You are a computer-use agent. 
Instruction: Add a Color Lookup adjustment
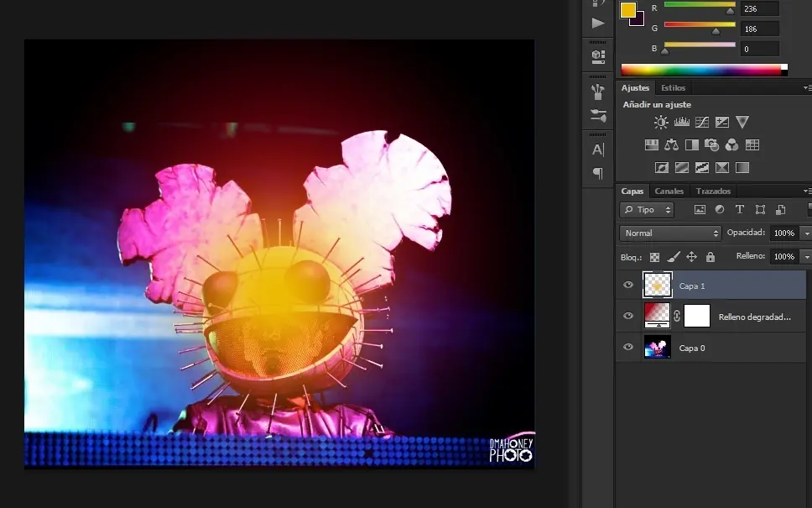tap(752, 145)
